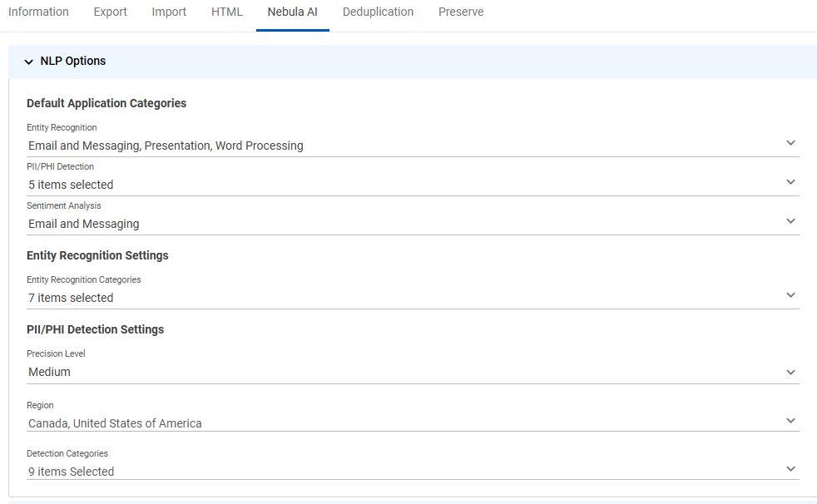Open the Deduplication tab
This screenshot has height=504, width=817.
point(378,12)
